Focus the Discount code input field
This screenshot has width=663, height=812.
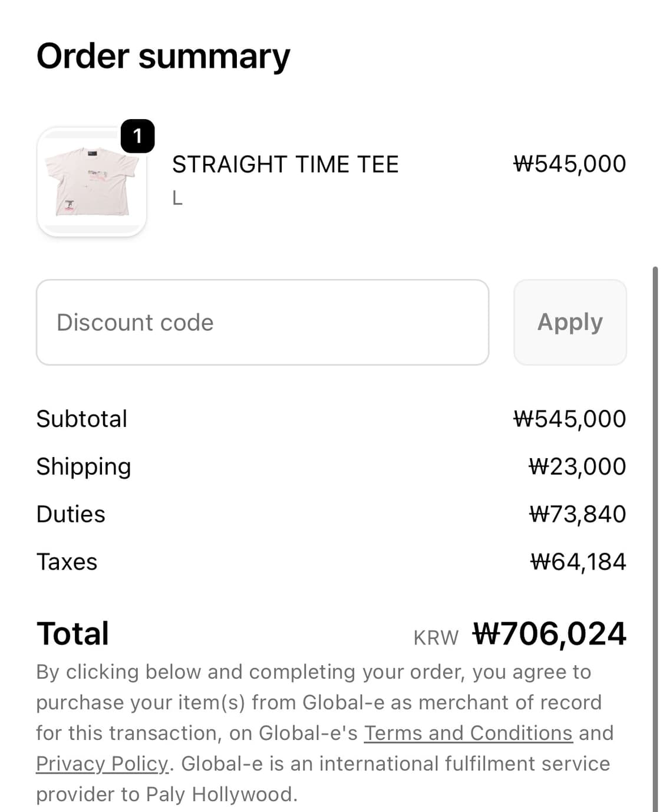pos(262,323)
